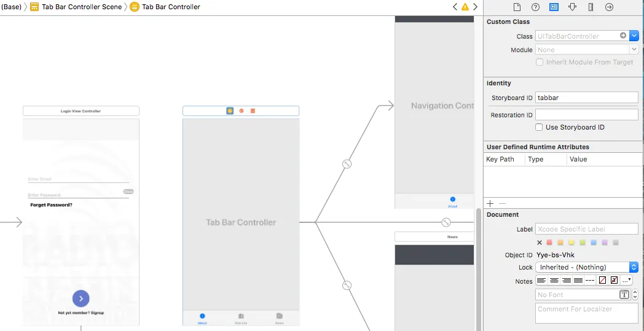The width and height of the screenshot is (644, 331).
Task: Center-align the notes text
Action: pyautogui.click(x=554, y=281)
